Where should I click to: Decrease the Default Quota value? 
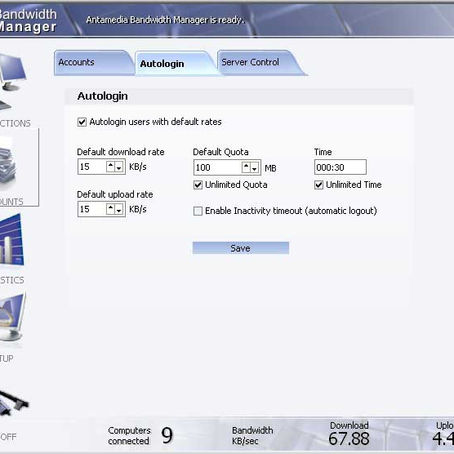pos(255,167)
